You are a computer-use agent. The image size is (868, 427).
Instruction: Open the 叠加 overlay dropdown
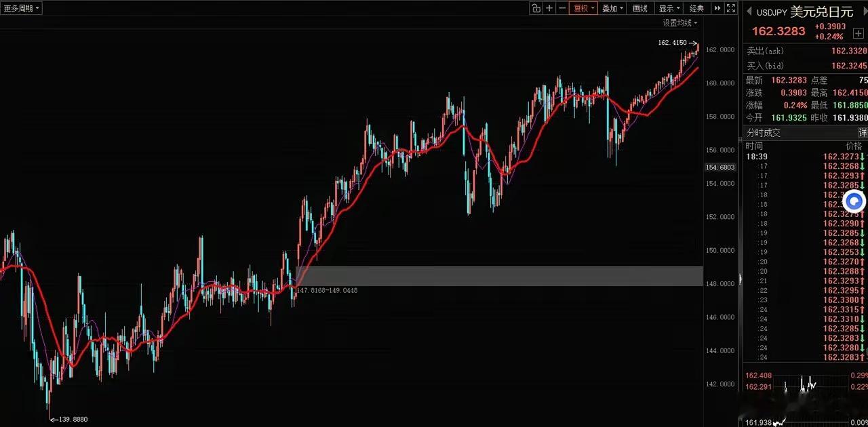click(x=612, y=8)
